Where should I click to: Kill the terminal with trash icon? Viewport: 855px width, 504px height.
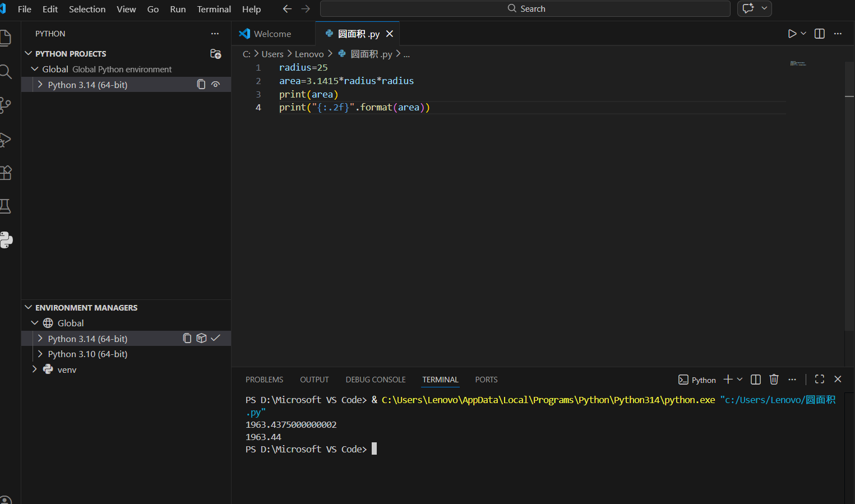click(x=774, y=380)
